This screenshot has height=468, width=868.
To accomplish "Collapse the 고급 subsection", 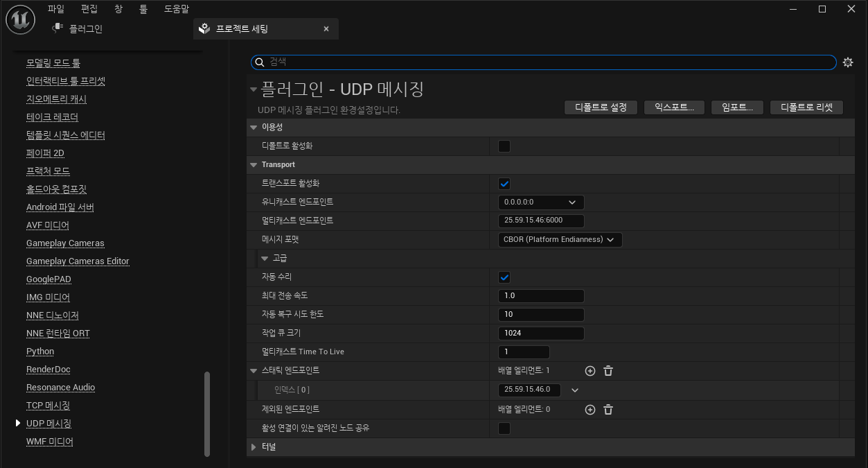I will pos(265,259).
